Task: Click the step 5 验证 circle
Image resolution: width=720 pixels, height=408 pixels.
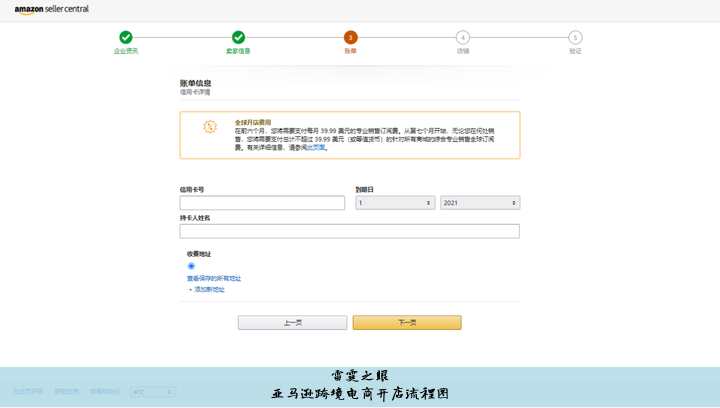Action: click(575, 38)
